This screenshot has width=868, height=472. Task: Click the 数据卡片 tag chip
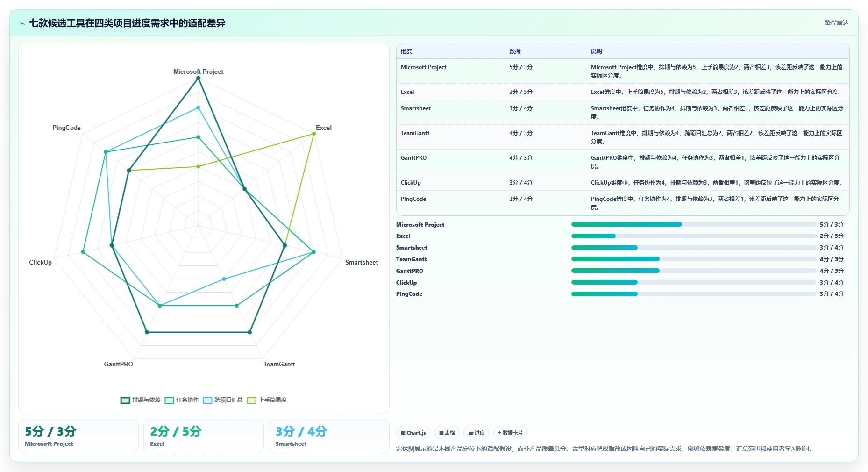511,433
